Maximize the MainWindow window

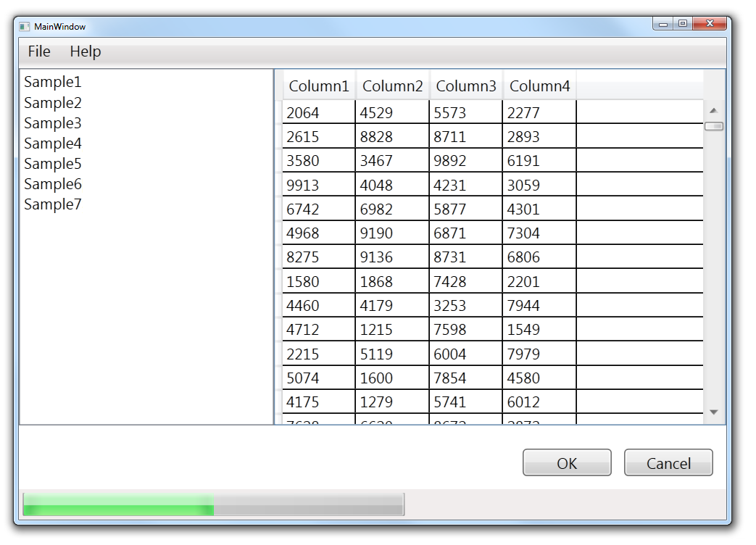point(682,24)
